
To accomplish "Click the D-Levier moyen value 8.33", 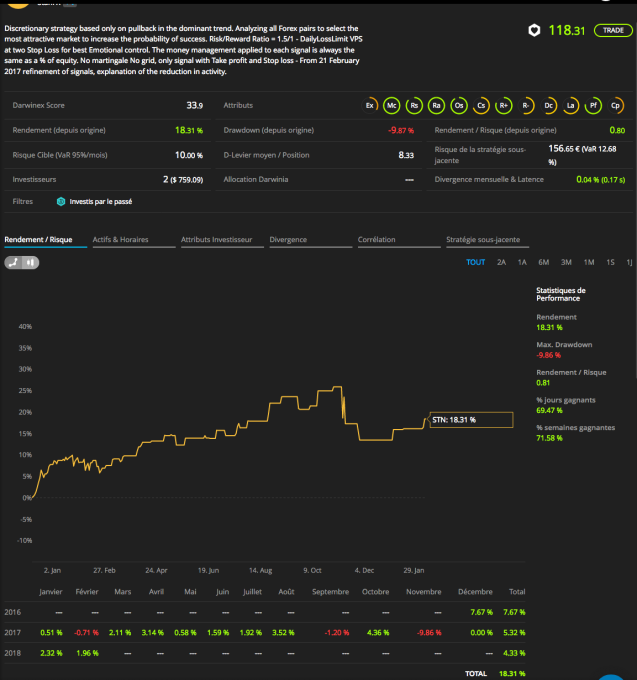I will click(x=406, y=155).
